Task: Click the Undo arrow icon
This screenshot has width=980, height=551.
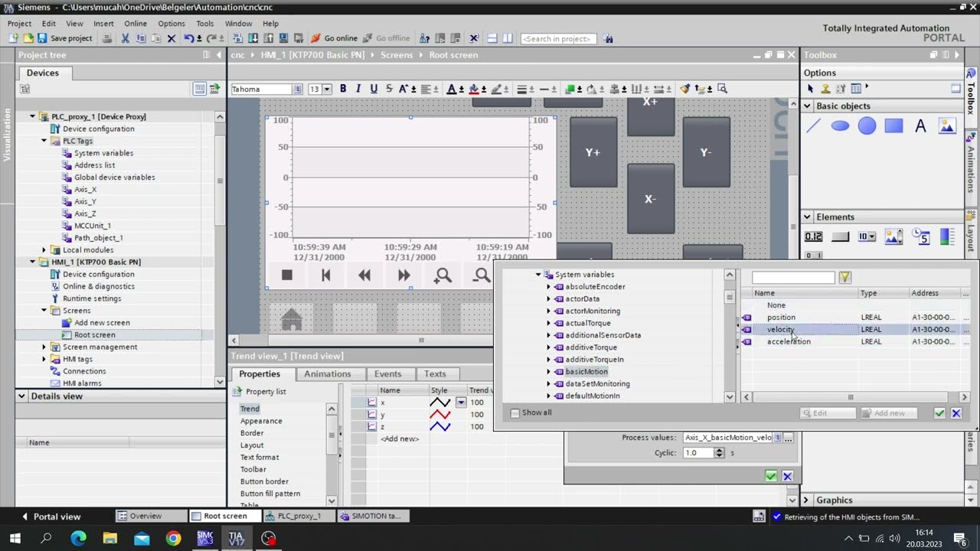Action: pyautogui.click(x=189, y=38)
